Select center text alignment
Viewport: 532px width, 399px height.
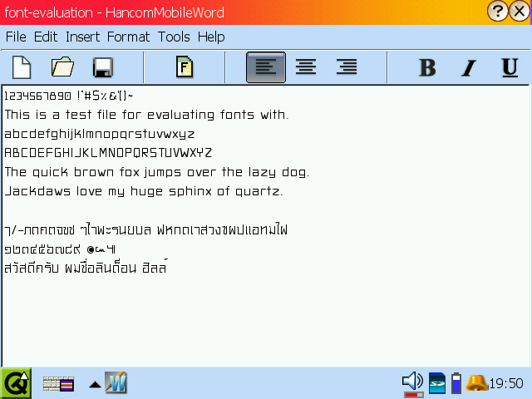coord(306,67)
